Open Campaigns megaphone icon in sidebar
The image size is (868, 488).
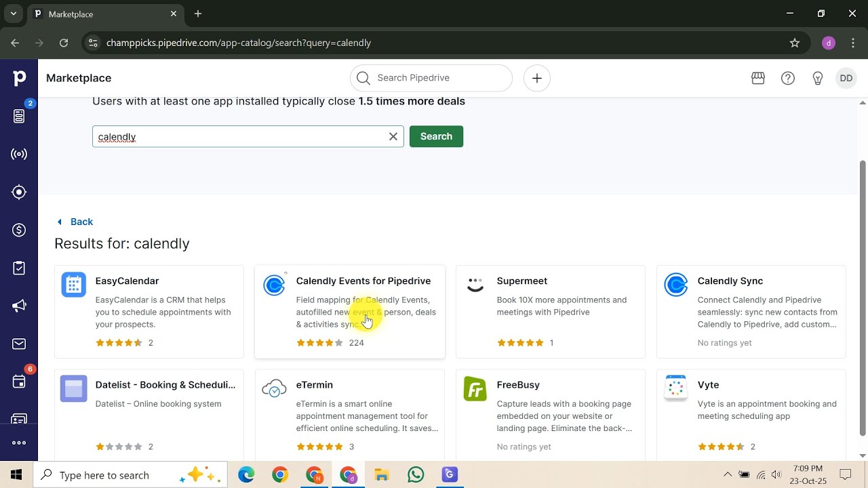[19, 306]
